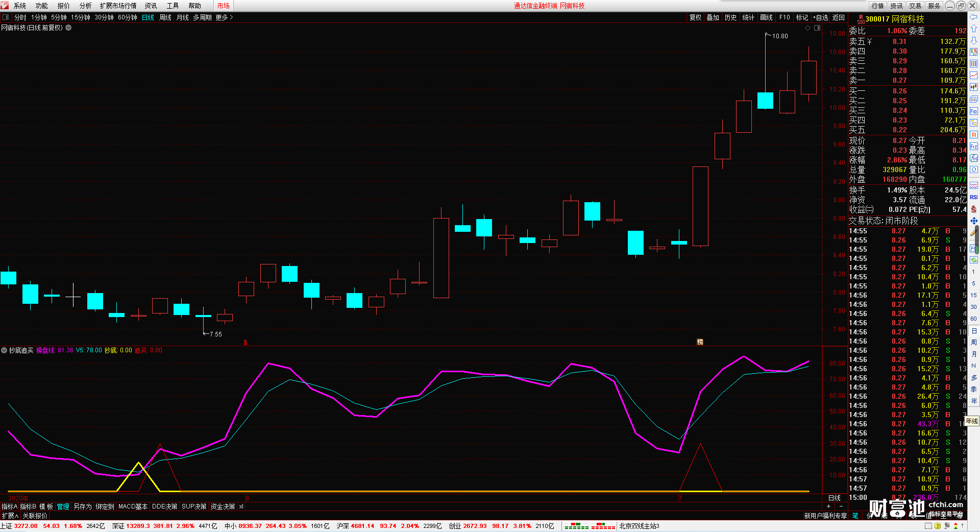
Task: Add stock to watchlist with +自选
Action: (821, 17)
